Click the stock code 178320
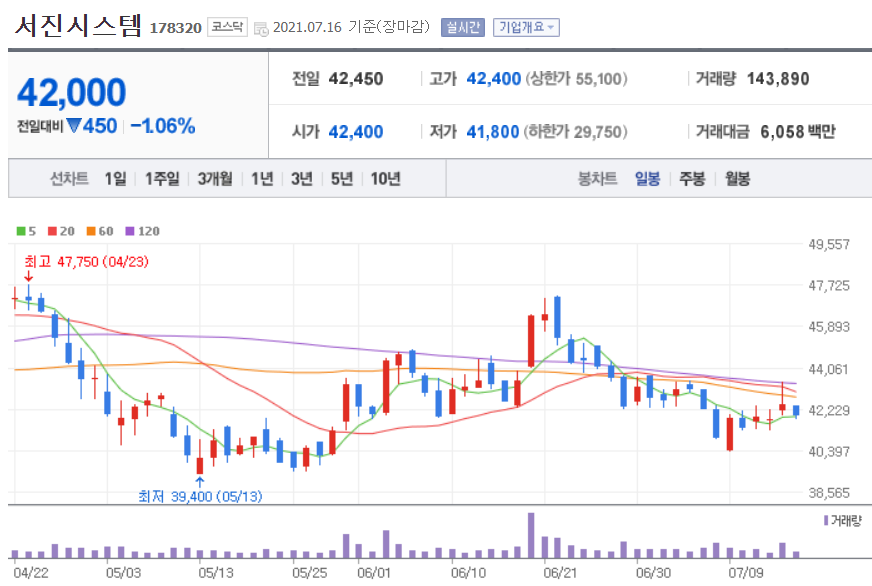 (175, 28)
